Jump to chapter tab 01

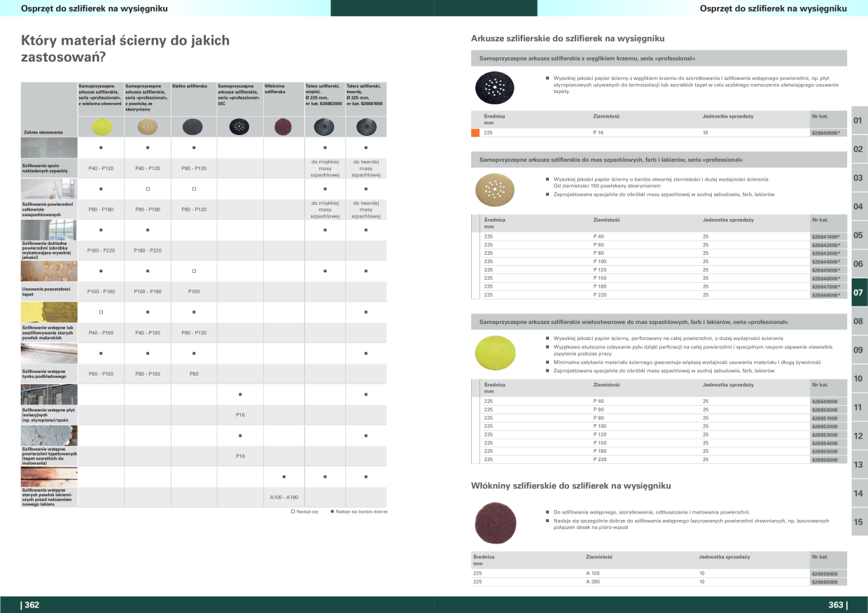(x=859, y=120)
